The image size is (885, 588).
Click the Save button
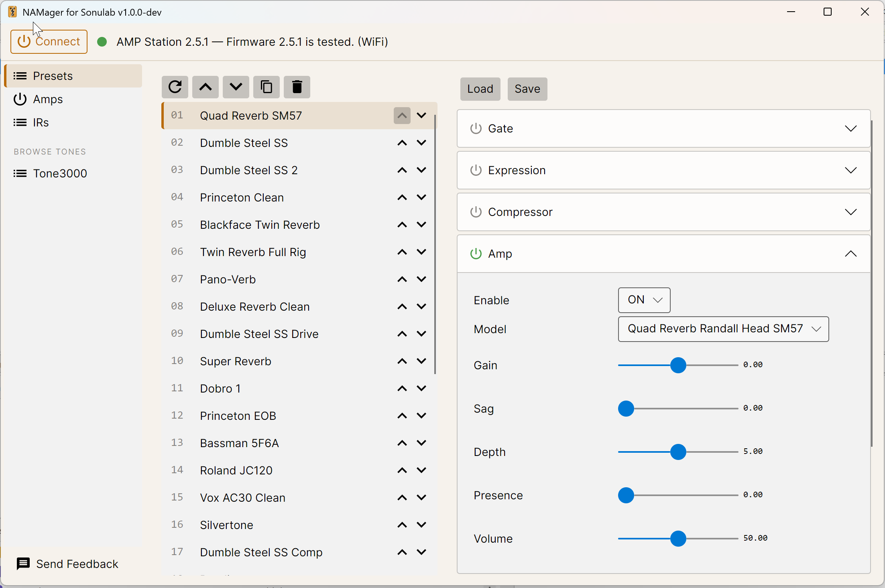coord(527,89)
